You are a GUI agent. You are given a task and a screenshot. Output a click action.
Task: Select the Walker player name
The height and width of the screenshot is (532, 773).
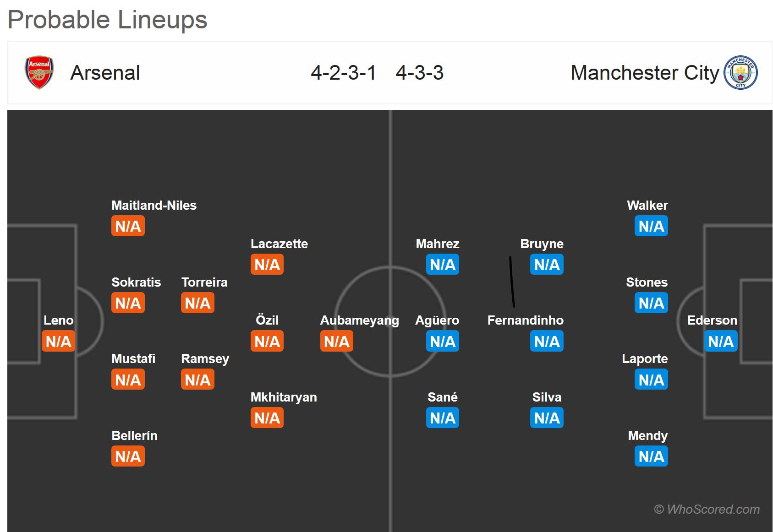(x=647, y=206)
